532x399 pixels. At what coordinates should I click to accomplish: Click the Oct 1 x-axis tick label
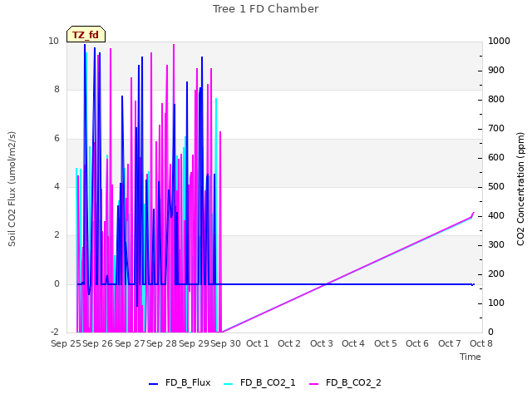pos(258,343)
